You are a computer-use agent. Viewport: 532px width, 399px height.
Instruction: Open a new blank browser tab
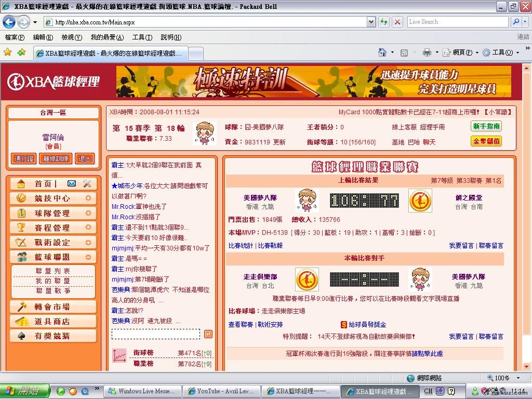196,54
